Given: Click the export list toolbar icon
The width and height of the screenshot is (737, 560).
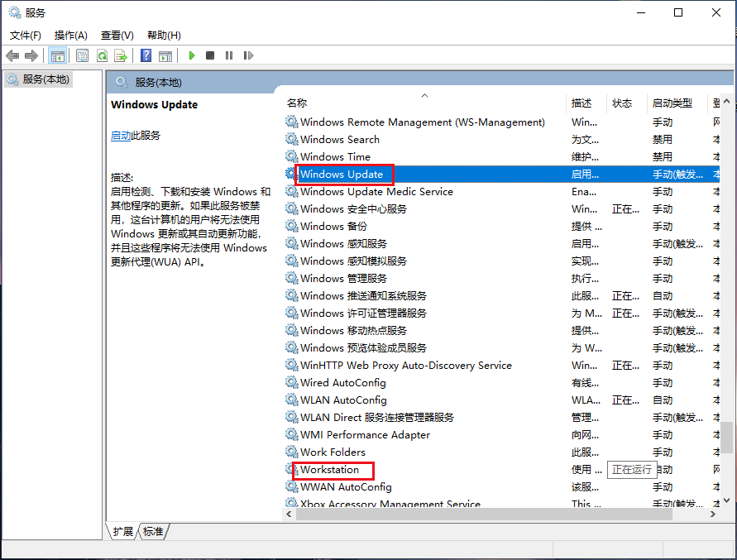Looking at the screenshot, I should 121,56.
